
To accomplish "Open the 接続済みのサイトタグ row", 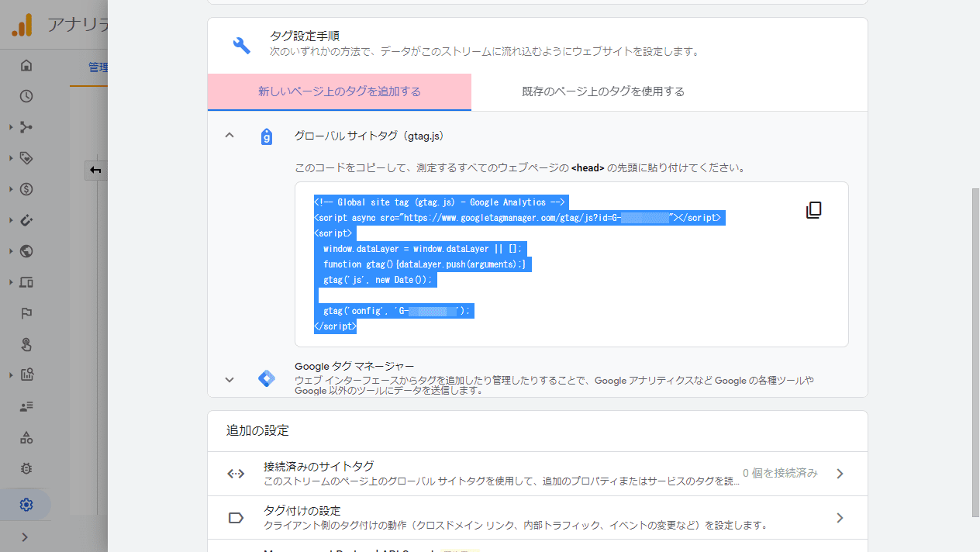I will [537, 474].
